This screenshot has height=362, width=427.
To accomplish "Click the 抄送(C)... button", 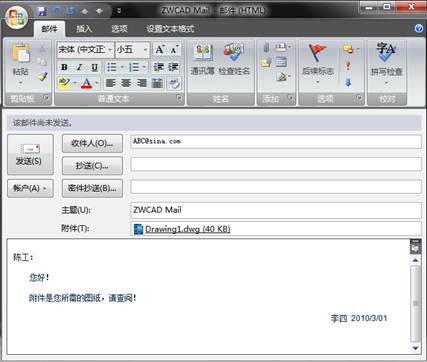I will (92, 166).
